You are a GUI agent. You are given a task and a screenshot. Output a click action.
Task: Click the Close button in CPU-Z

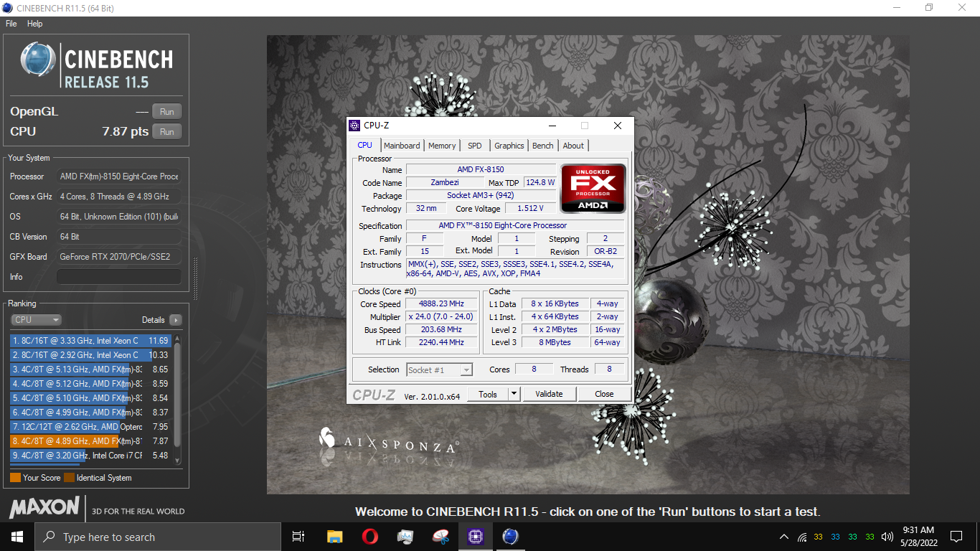[x=604, y=394]
